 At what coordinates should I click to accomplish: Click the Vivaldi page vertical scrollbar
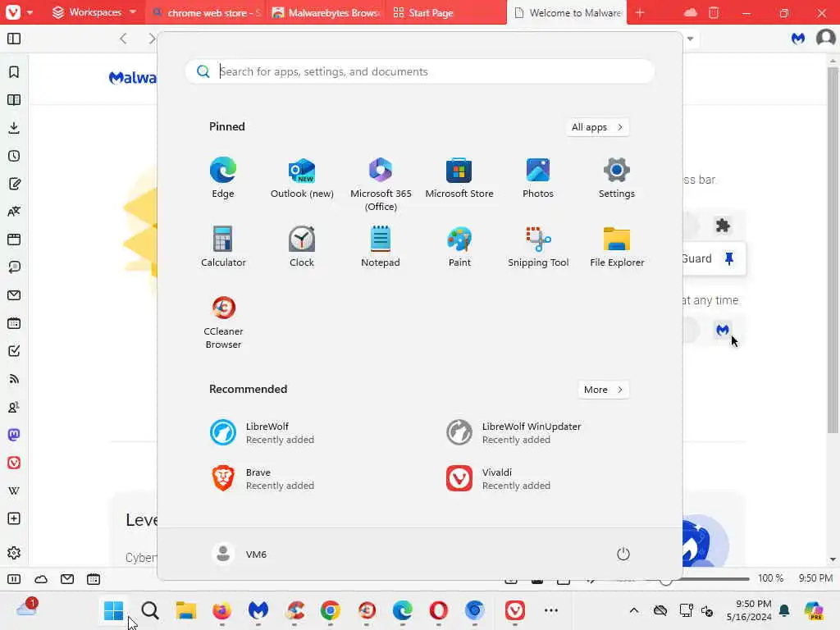point(833,249)
